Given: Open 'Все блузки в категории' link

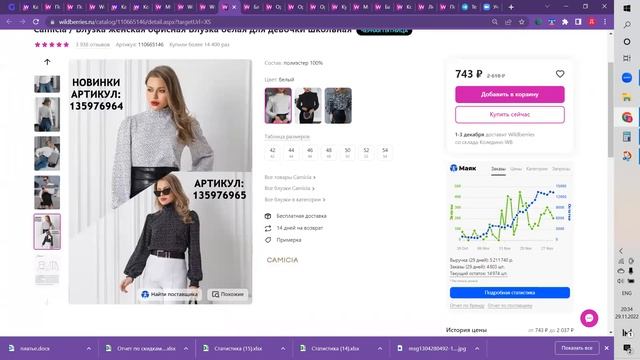Looking at the screenshot, I should [x=295, y=200].
